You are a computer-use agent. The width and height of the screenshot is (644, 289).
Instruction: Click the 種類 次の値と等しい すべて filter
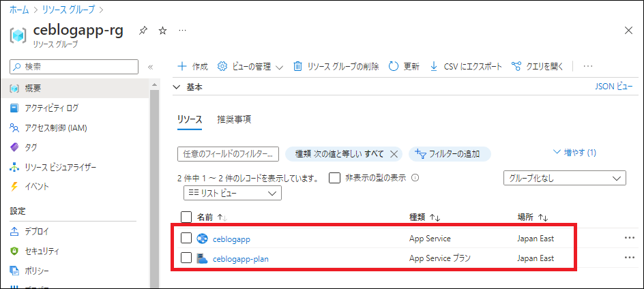click(339, 154)
